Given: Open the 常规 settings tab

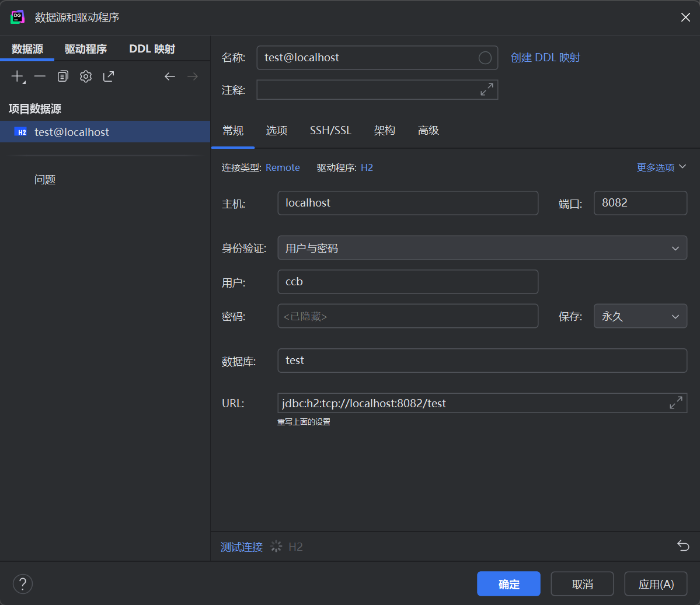Looking at the screenshot, I should coord(233,130).
